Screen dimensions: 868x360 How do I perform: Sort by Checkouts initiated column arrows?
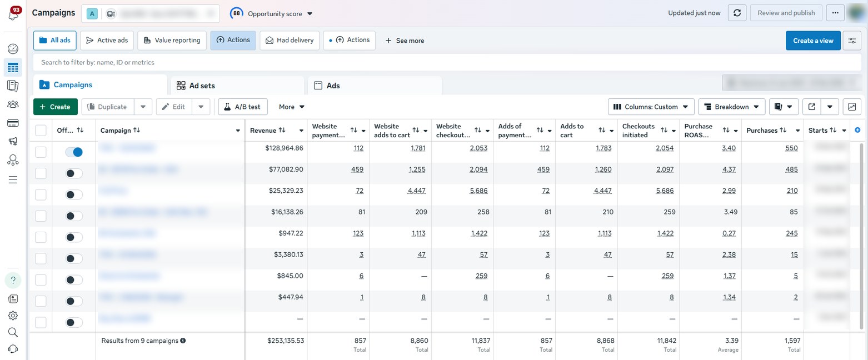pos(664,131)
